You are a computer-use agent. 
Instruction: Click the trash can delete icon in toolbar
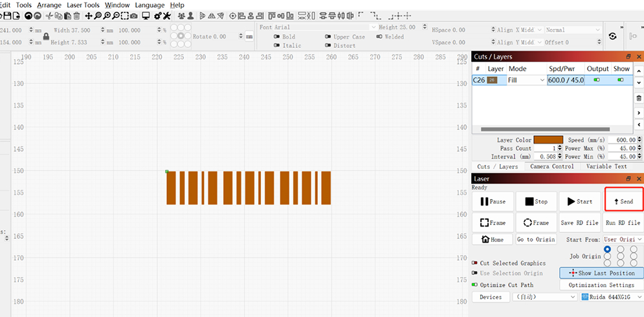(77, 16)
